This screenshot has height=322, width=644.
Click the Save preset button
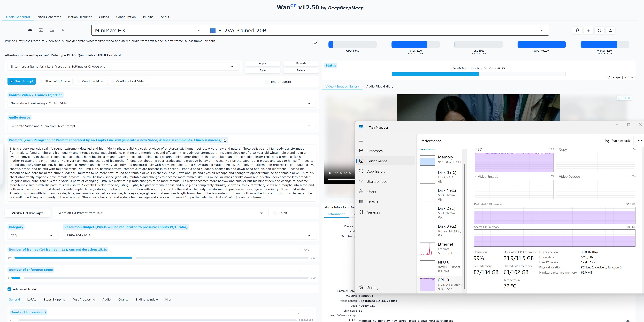coord(262,71)
